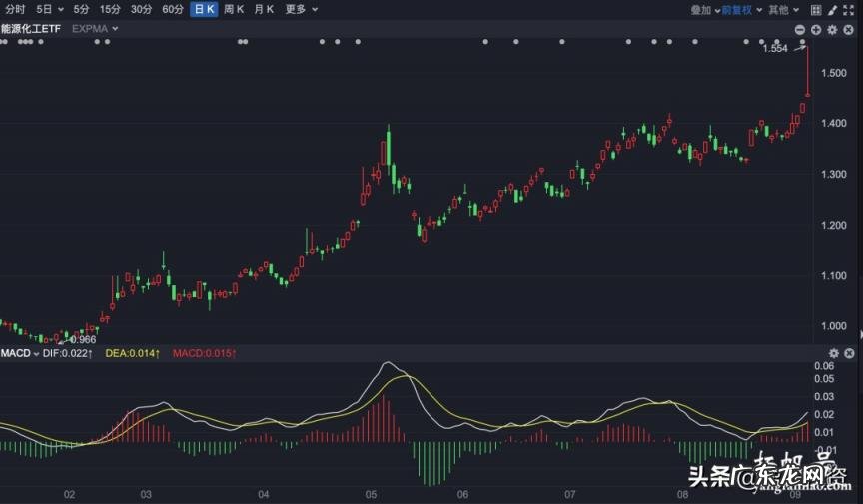Close the main chart indicator with X icon
Screen dimensions: 863x504
click(x=848, y=30)
